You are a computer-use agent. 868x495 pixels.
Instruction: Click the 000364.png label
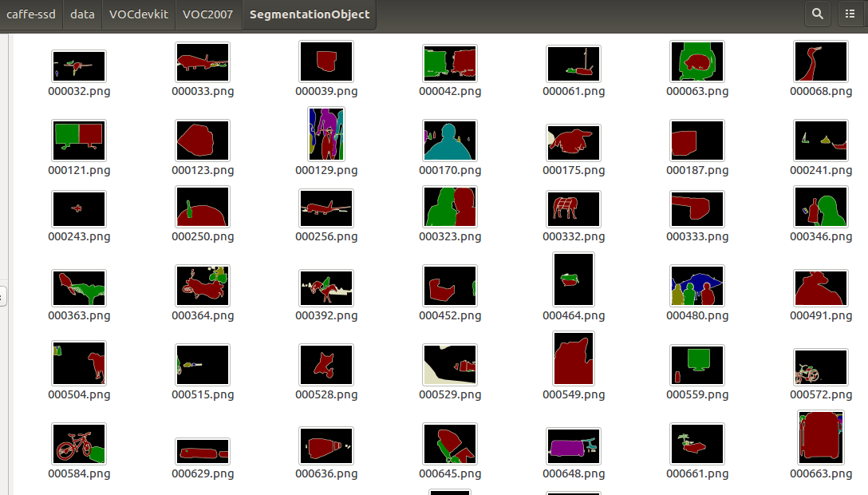click(203, 315)
